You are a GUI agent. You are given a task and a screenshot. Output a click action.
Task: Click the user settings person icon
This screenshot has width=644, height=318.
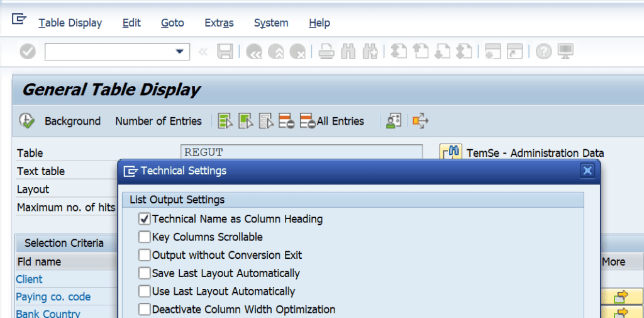tap(394, 121)
